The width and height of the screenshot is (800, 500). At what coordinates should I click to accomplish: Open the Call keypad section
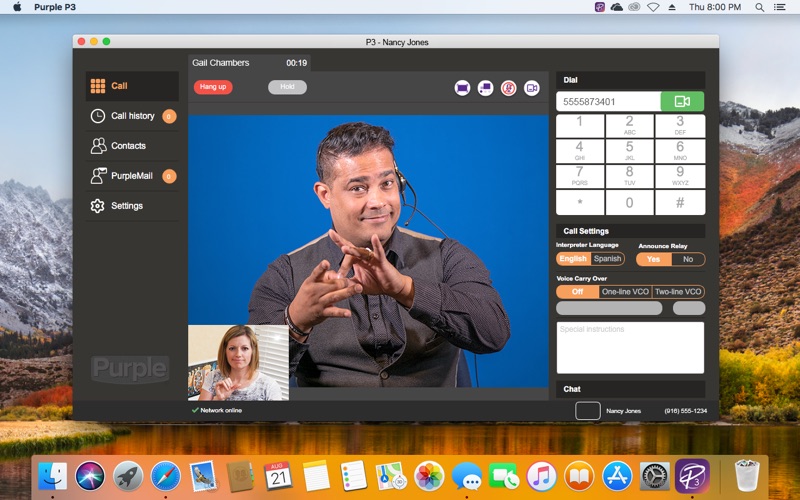[x=132, y=86]
